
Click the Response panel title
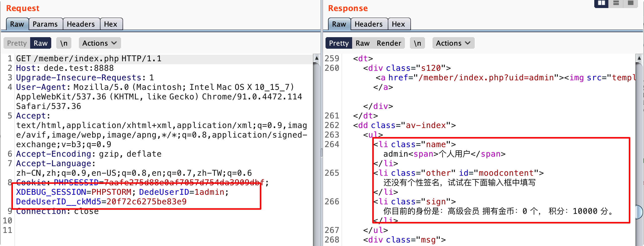pos(348,8)
